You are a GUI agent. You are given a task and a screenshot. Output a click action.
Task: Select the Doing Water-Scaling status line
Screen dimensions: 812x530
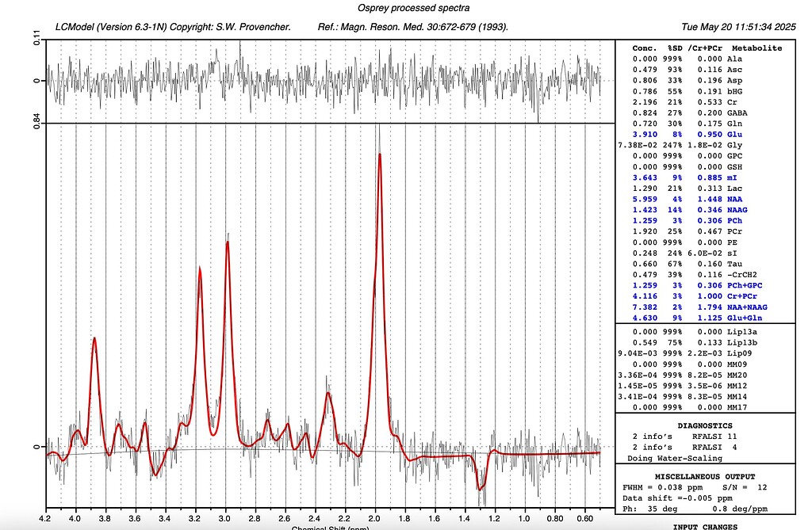coord(676,459)
